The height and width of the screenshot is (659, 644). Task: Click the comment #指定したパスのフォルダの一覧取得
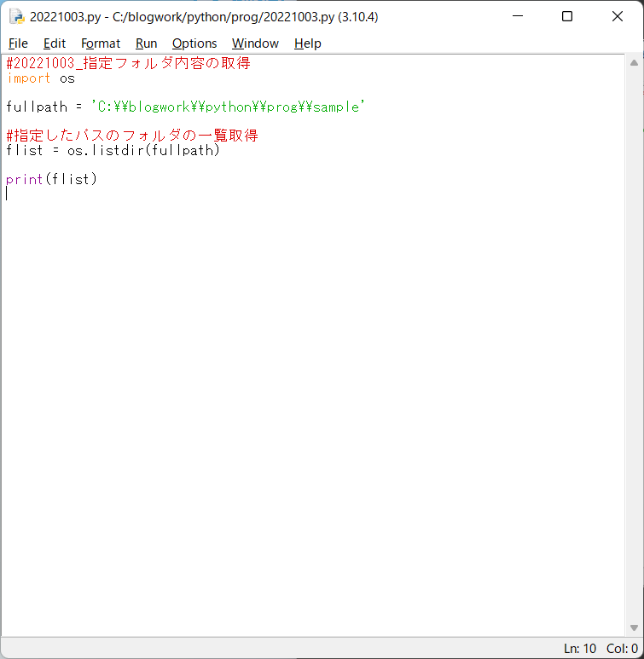point(132,136)
